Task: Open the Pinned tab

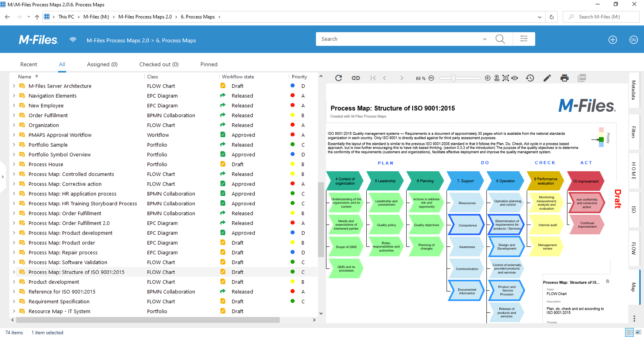Action: [209, 64]
